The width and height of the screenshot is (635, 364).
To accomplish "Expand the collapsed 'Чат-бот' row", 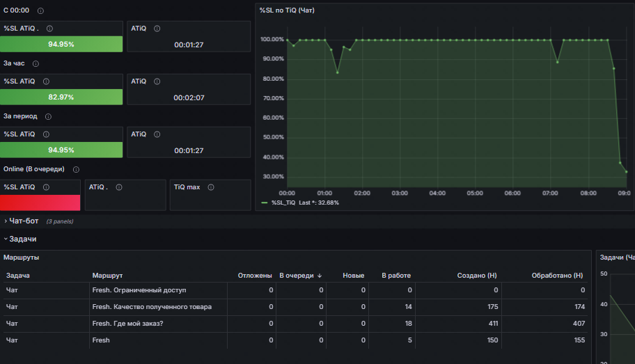I will click(23, 221).
